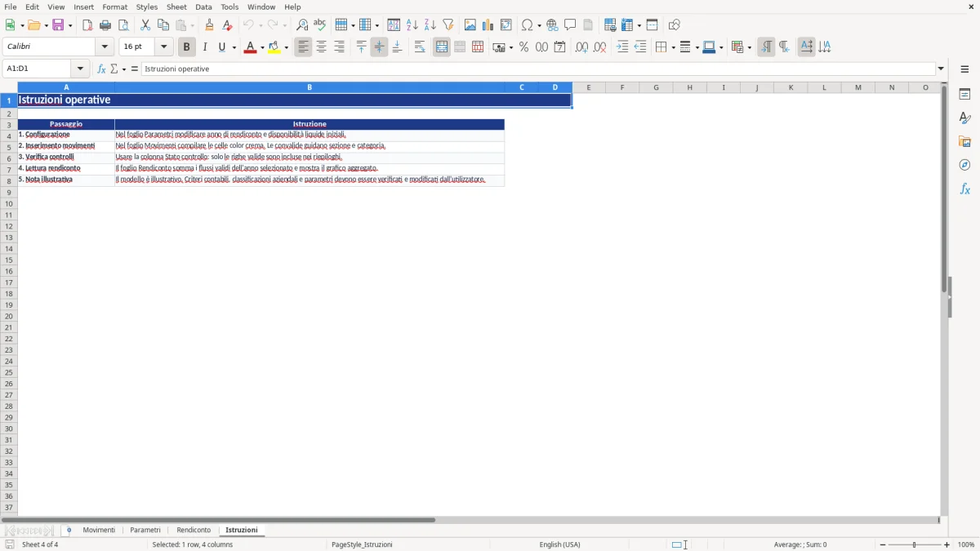This screenshot has width=980, height=551.
Task: Open the sidebar Navigator panel
Action: 964,165
